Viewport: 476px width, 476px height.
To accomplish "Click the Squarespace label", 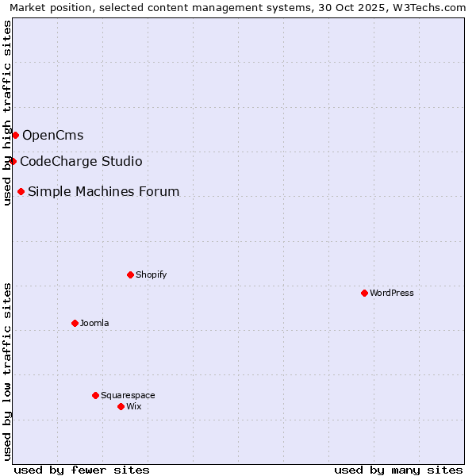I will 128,396.
